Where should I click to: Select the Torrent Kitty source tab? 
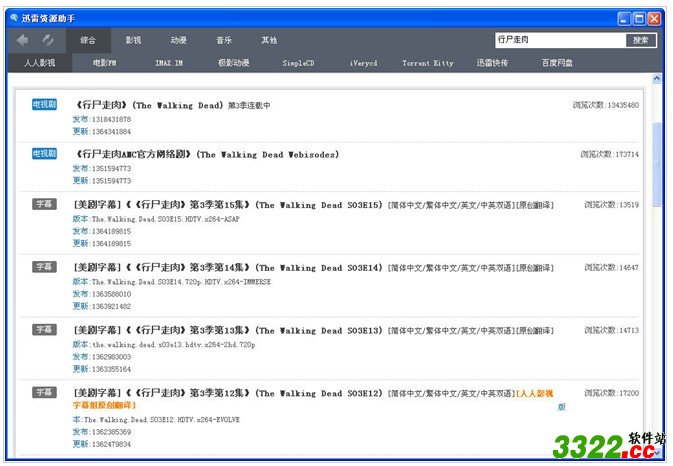(428, 63)
